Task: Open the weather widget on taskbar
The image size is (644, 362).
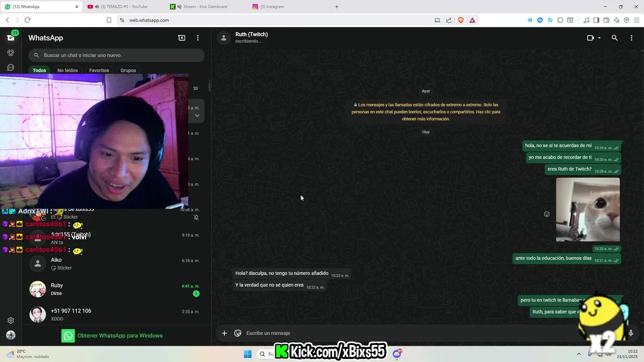Action: 28,354
